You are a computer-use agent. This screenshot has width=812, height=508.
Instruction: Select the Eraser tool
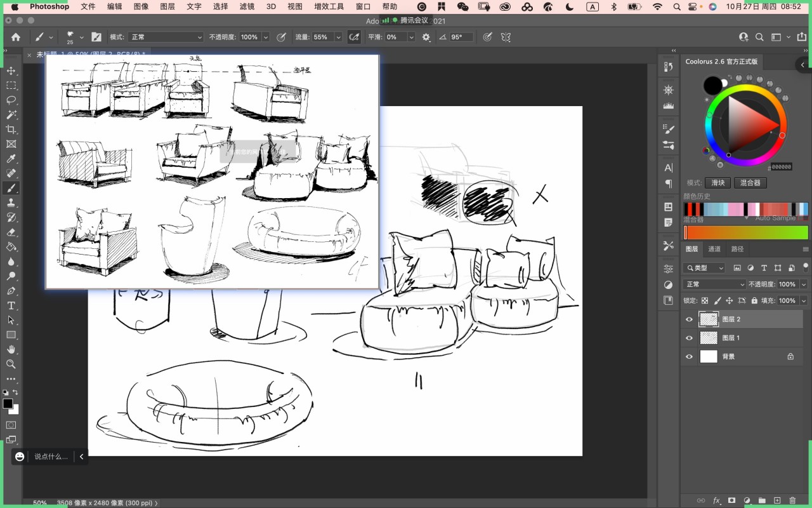tap(11, 232)
